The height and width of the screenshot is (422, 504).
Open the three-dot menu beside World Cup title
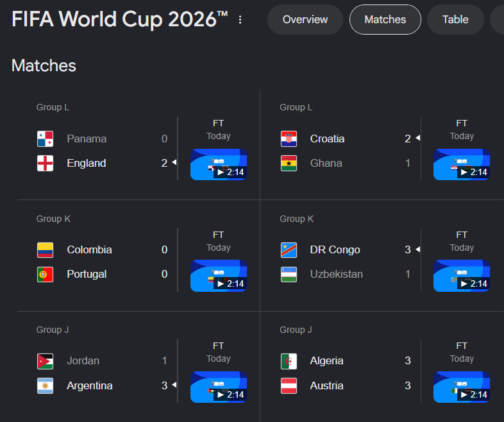pos(240,20)
